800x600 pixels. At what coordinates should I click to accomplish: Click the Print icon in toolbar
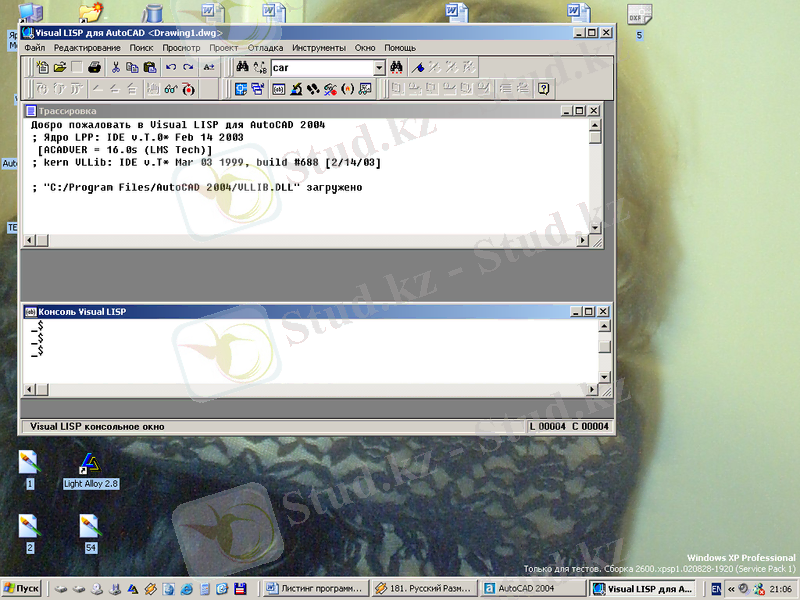tap(94, 67)
